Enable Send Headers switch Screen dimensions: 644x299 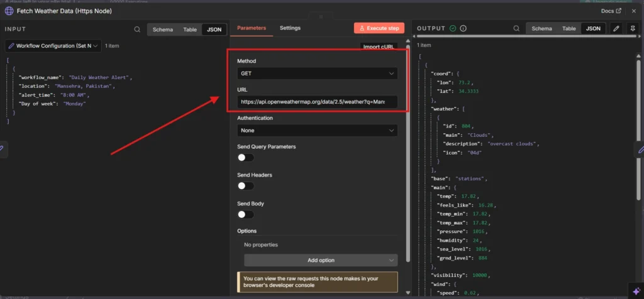point(246,186)
